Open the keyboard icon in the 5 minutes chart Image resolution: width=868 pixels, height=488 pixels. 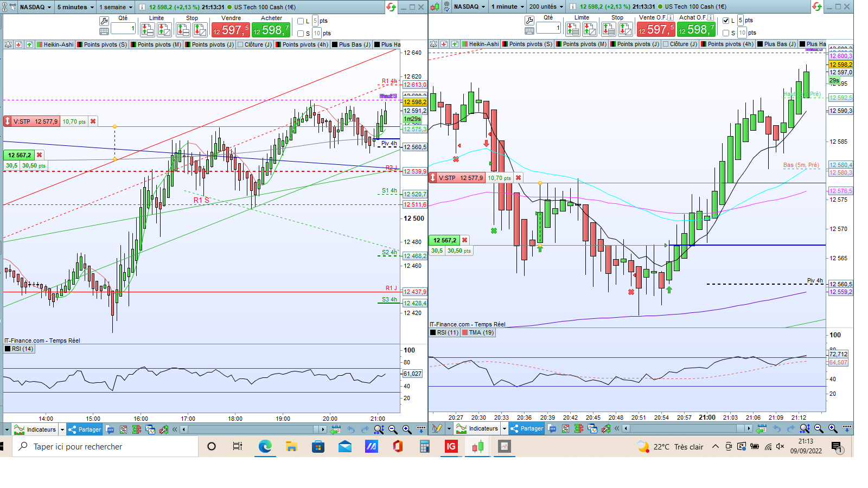pyautogui.click(x=104, y=31)
